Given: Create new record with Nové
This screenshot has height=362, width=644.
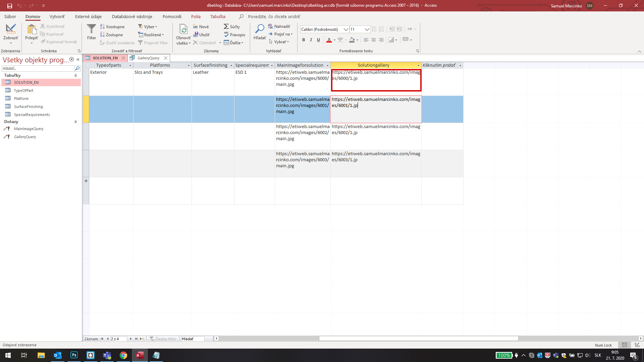Looking at the screenshot, I should pyautogui.click(x=201, y=26).
